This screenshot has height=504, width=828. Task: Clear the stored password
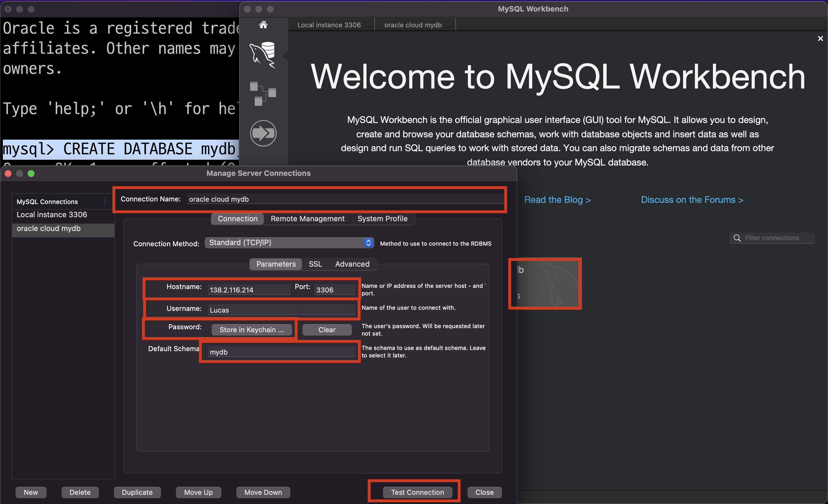tap(327, 330)
